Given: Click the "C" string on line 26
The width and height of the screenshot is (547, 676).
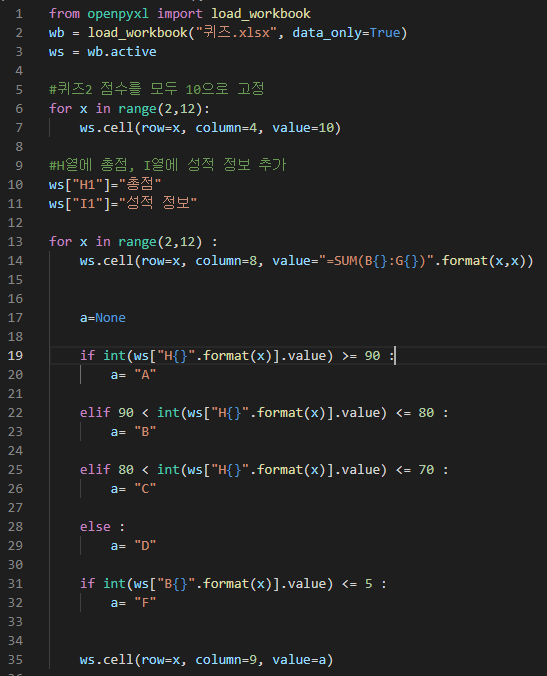Looking at the screenshot, I should [145, 488].
